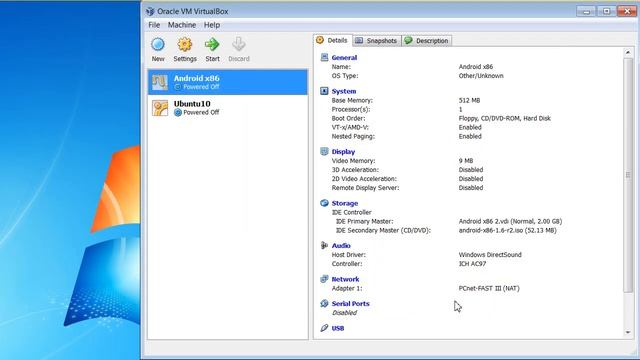This screenshot has width=640, height=360.
Task: Click Ubuntu10 VM icon
Action: tap(160, 108)
